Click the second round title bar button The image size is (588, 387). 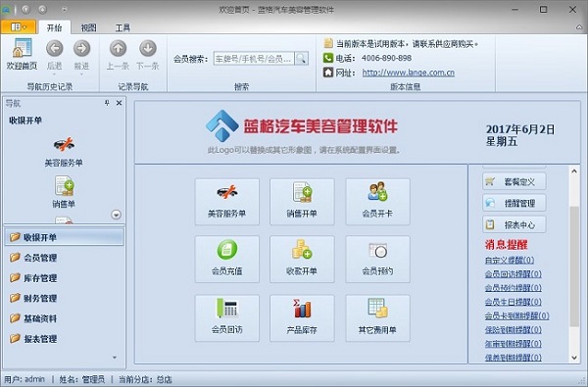click(42, 9)
